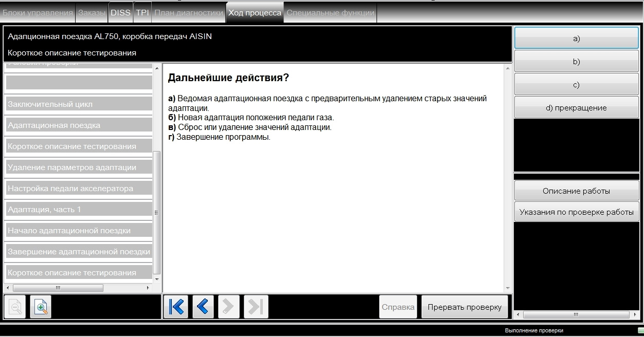This screenshot has width=644, height=337.
Task: Open Описание работы
Action: pyautogui.click(x=577, y=191)
